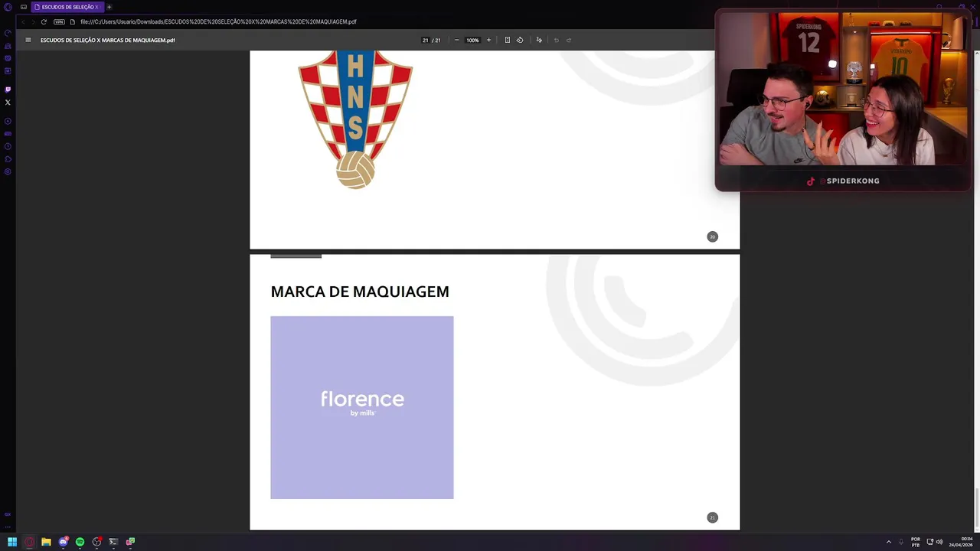Open the PDF annotation draw tool

click(x=539, y=40)
